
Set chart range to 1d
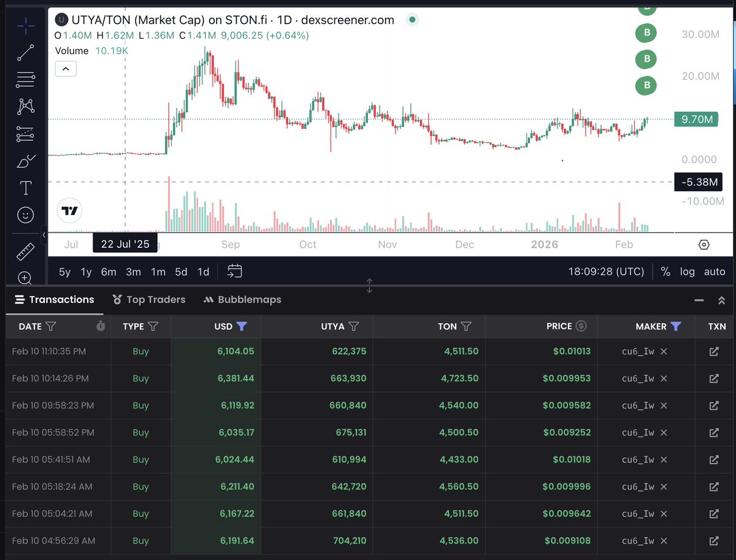pyautogui.click(x=203, y=272)
